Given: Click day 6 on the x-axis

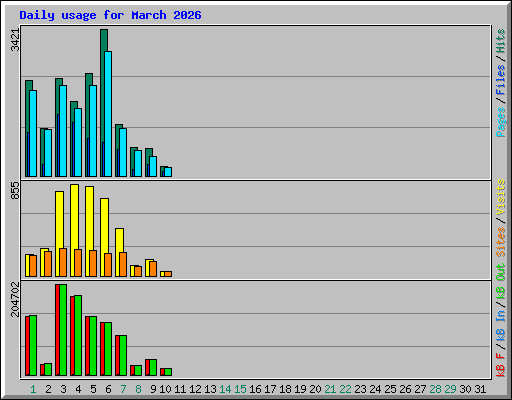Looking at the screenshot, I should 108,389.
